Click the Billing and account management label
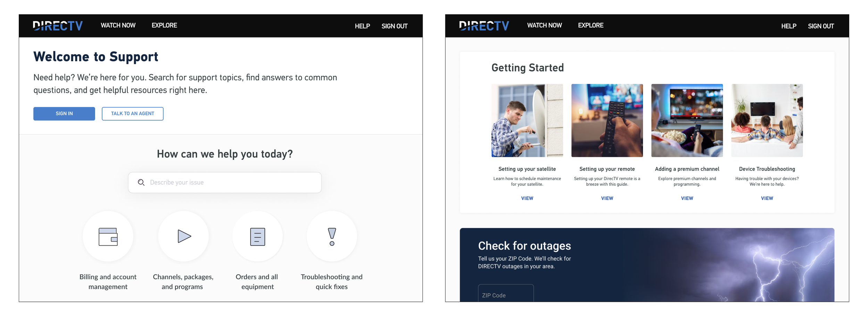This screenshot has height=316, width=868. point(108,282)
